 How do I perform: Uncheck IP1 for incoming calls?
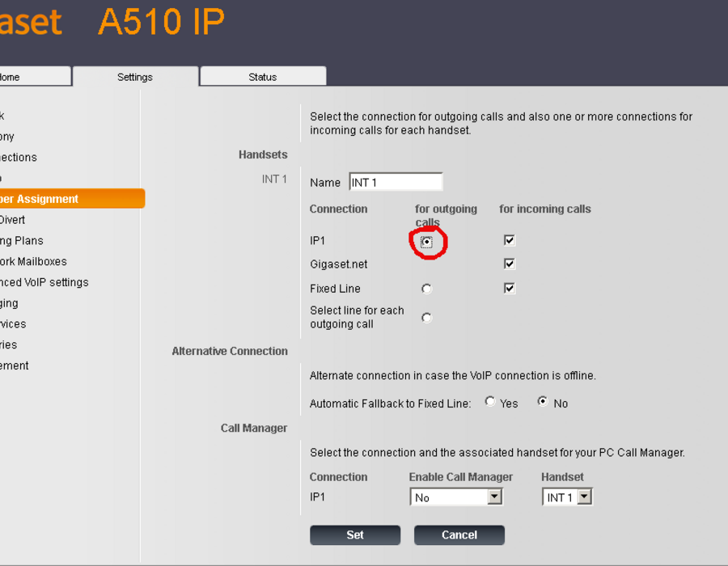(x=510, y=240)
